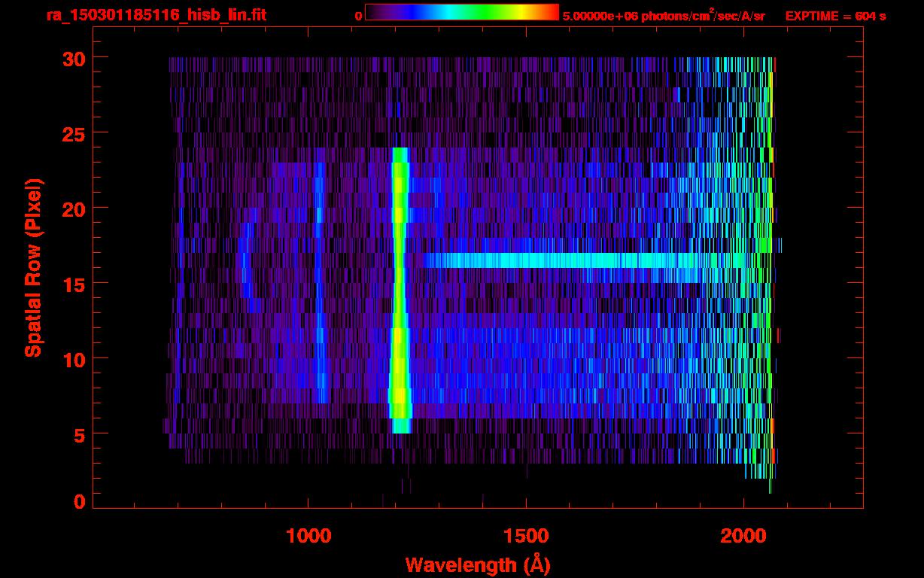This screenshot has width=924, height=578.
Task: Click the EXPTIME = 604 s text
Action: click(x=835, y=16)
